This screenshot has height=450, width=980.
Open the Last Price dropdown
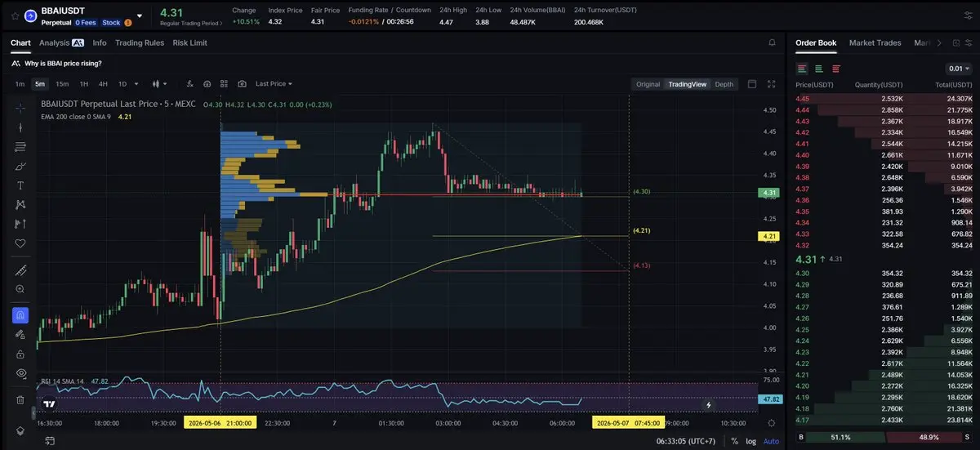[x=274, y=83]
